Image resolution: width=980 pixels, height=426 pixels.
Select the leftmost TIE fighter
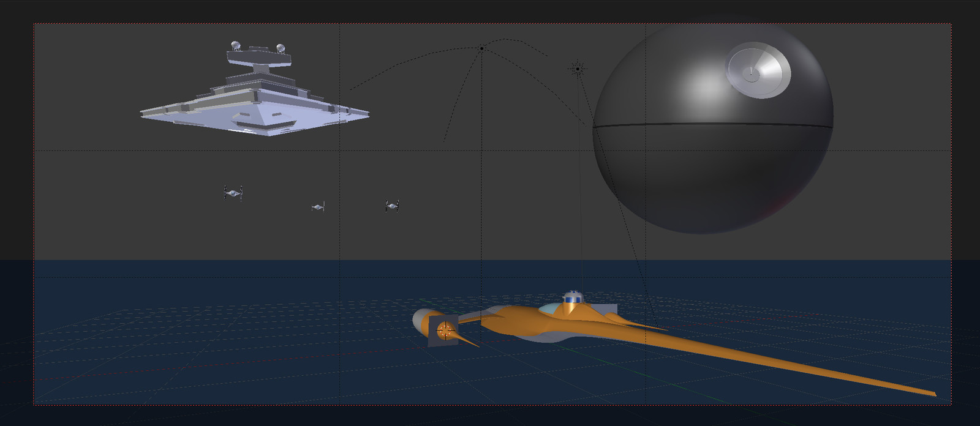point(233,193)
